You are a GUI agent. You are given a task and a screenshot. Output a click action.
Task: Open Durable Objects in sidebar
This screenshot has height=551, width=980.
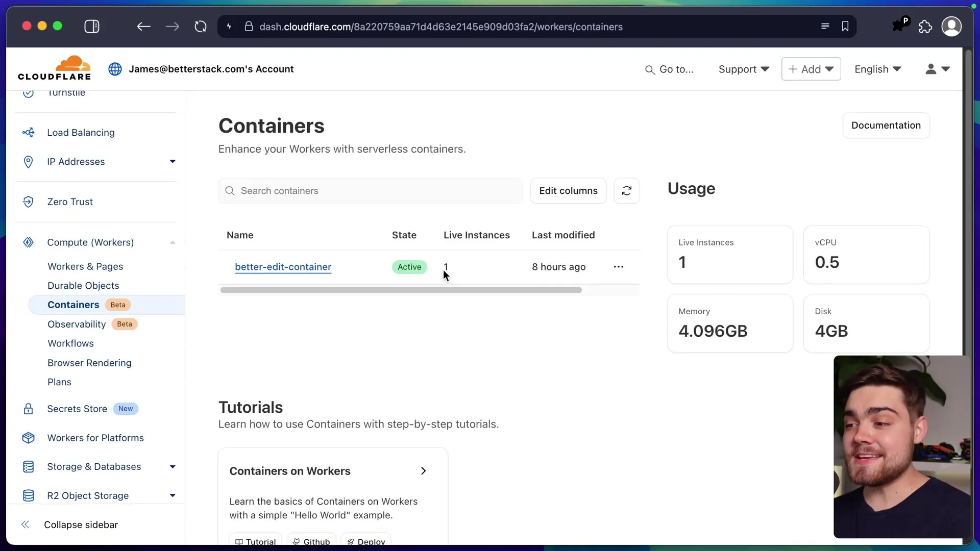point(83,286)
